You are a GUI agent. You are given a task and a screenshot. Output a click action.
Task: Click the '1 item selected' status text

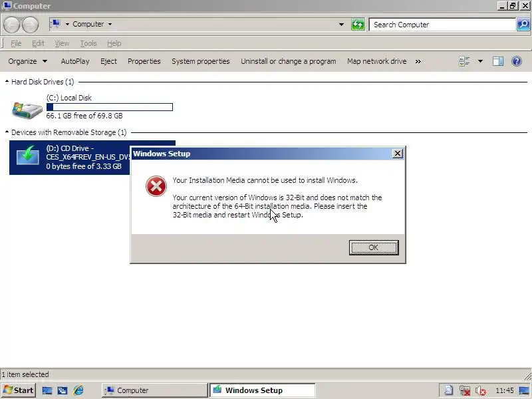pyautogui.click(x=25, y=374)
